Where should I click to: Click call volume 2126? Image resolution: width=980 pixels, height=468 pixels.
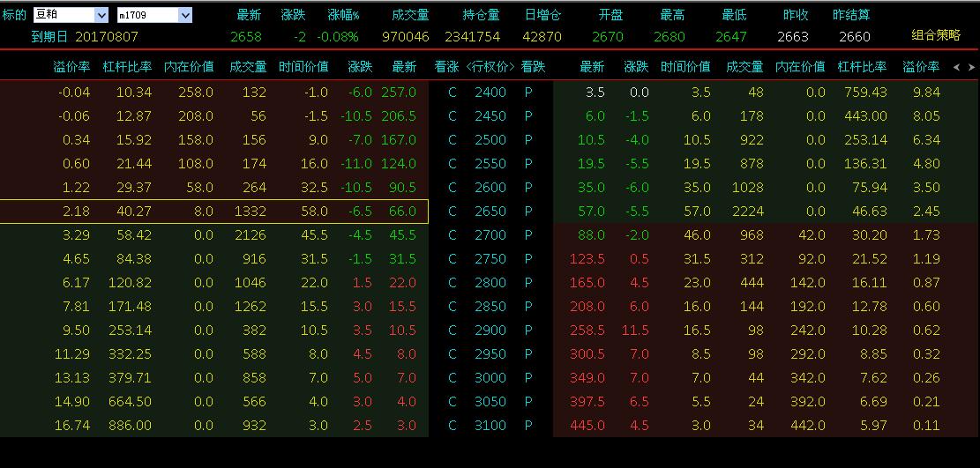click(251, 235)
